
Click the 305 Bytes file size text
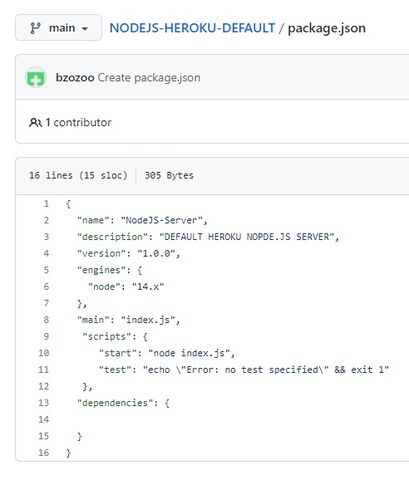[169, 175]
